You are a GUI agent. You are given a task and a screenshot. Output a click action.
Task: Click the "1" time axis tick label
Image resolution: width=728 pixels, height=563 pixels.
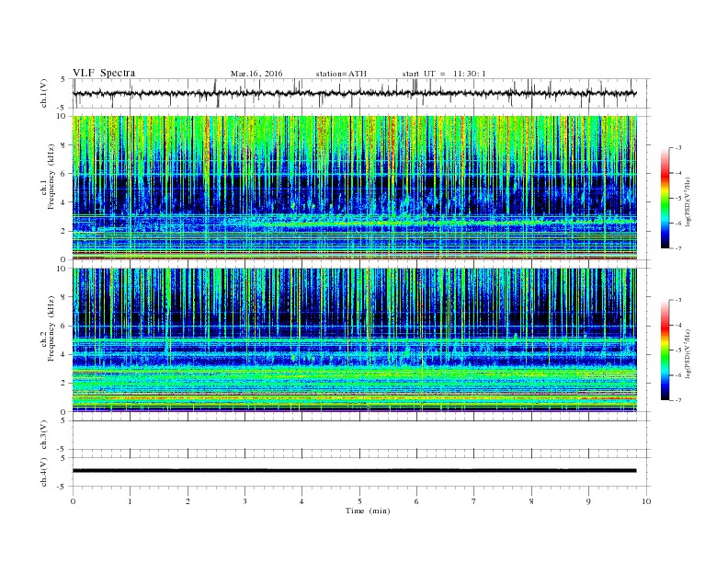[x=130, y=501]
